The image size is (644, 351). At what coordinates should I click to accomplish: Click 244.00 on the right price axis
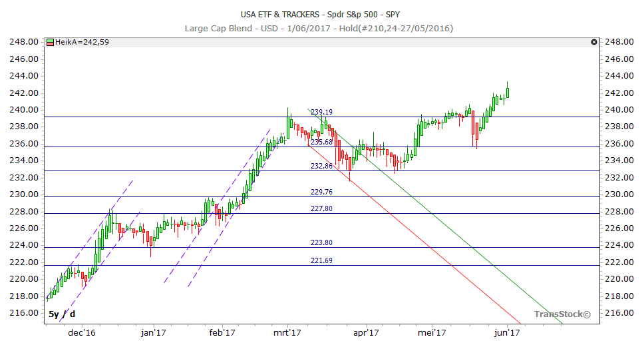[619, 76]
